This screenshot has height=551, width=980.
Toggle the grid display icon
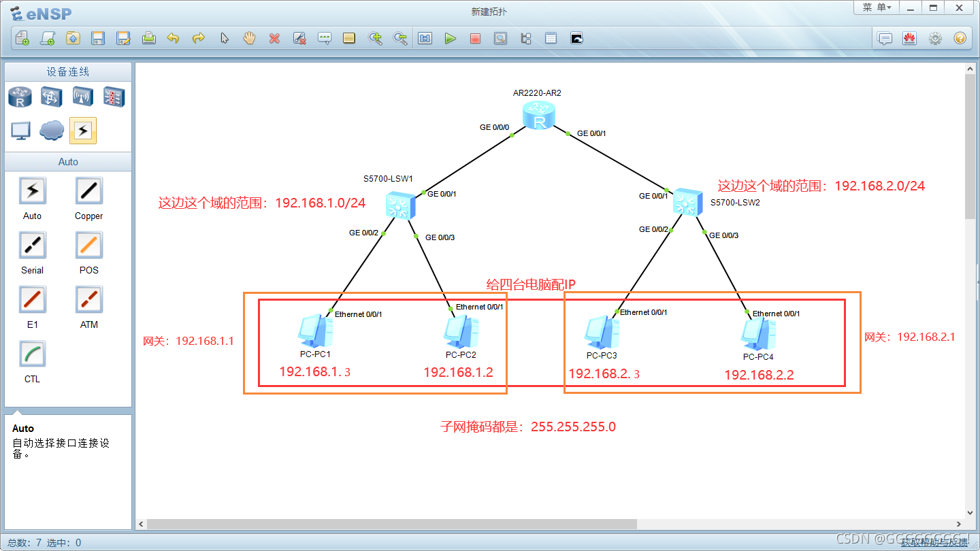tap(551, 38)
